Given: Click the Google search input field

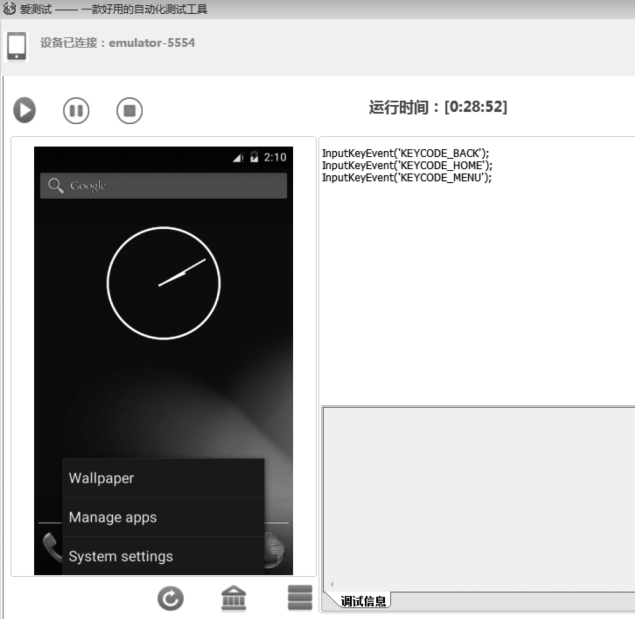Looking at the screenshot, I should pyautogui.click(x=164, y=186).
